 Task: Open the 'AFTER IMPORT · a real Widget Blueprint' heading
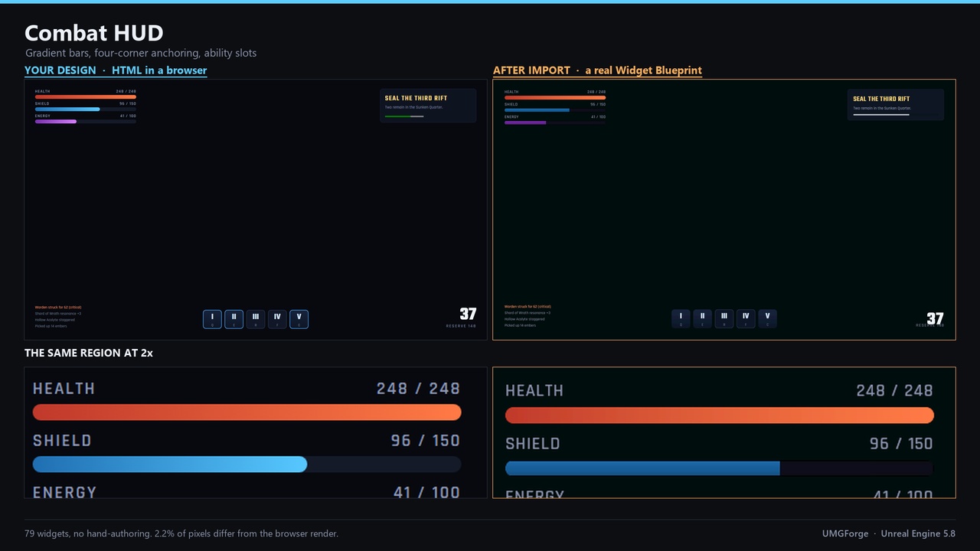pos(597,70)
